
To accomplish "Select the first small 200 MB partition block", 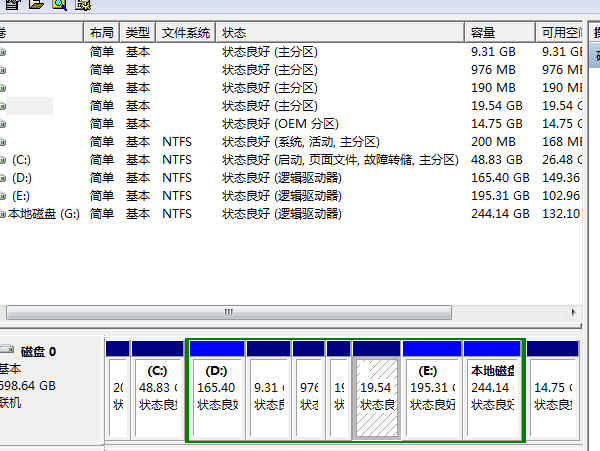I will (x=117, y=389).
